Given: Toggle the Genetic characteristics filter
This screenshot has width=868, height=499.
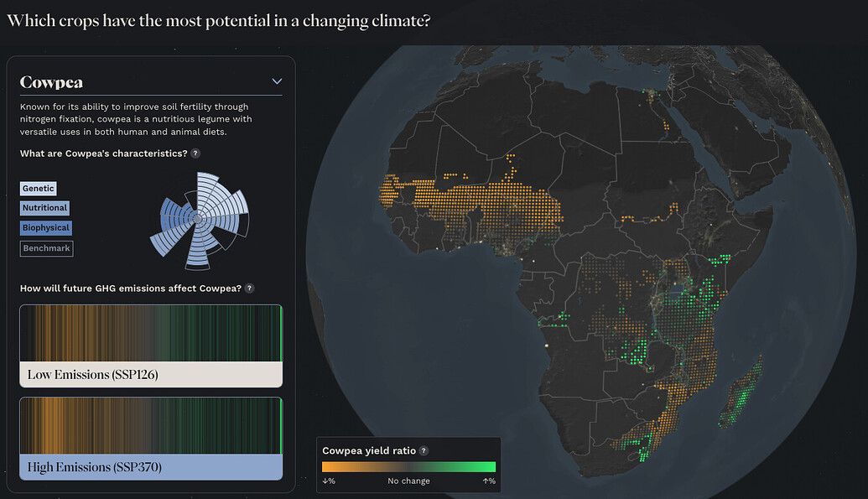Looking at the screenshot, I should 38,188.
